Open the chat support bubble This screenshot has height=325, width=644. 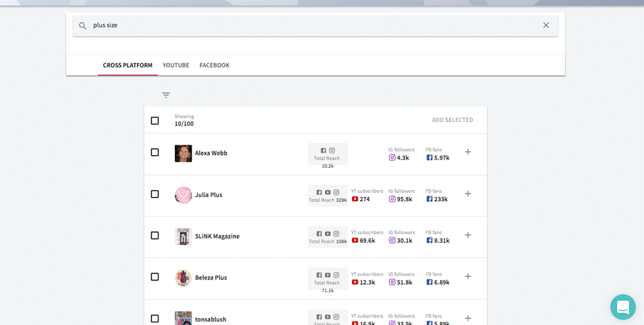pyautogui.click(x=623, y=307)
